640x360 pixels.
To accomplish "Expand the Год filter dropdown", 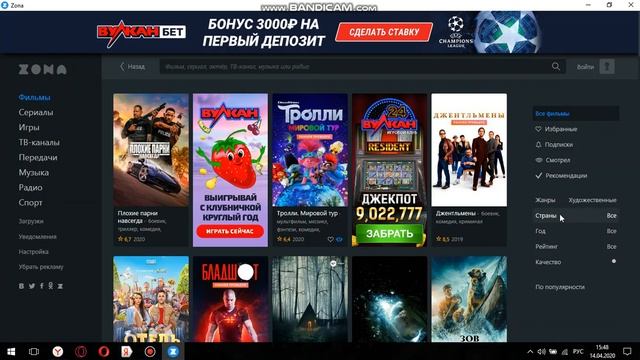I will point(576,231).
